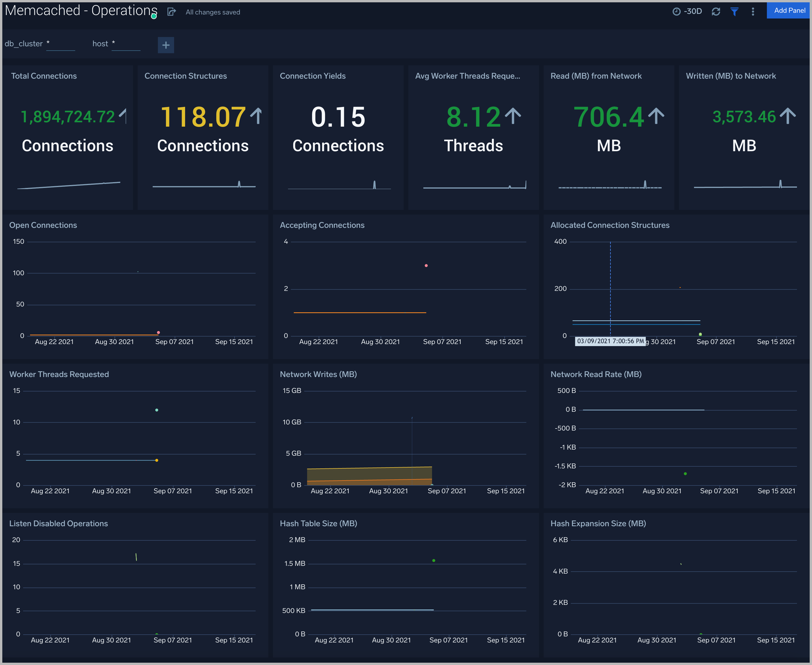Refresh the dashboard data
Viewport: 812px width, 665px height.
coord(716,12)
